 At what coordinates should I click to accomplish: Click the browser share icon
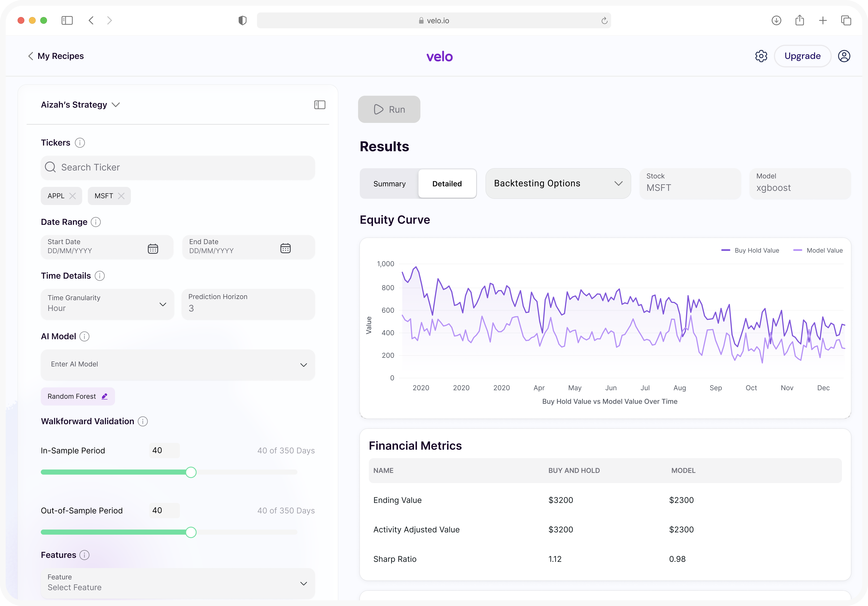pyautogui.click(x=800, y=20)
